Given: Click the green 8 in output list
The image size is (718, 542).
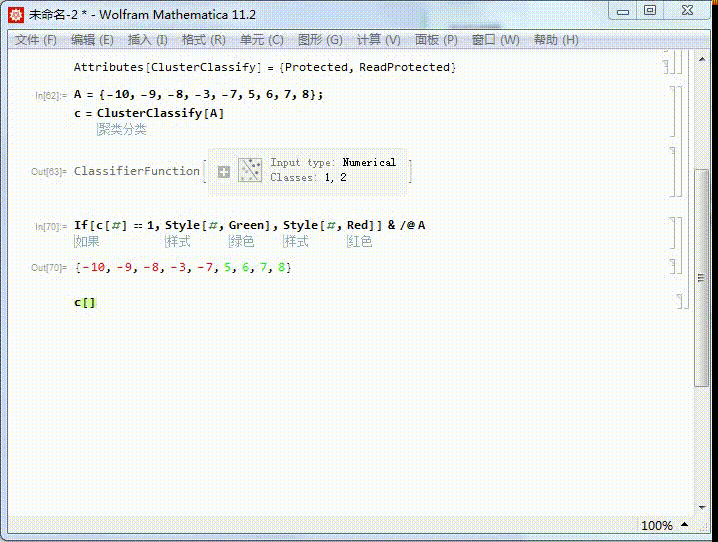Looking at the screenshot, I should point(282,267).
